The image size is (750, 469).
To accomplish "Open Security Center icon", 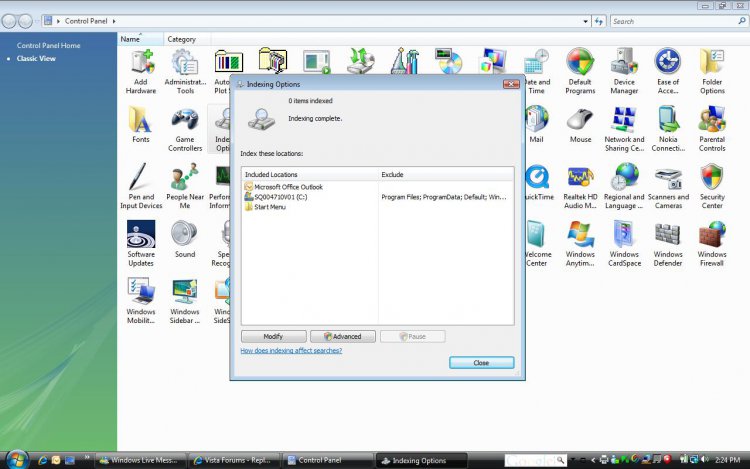I will click(712, 187).
